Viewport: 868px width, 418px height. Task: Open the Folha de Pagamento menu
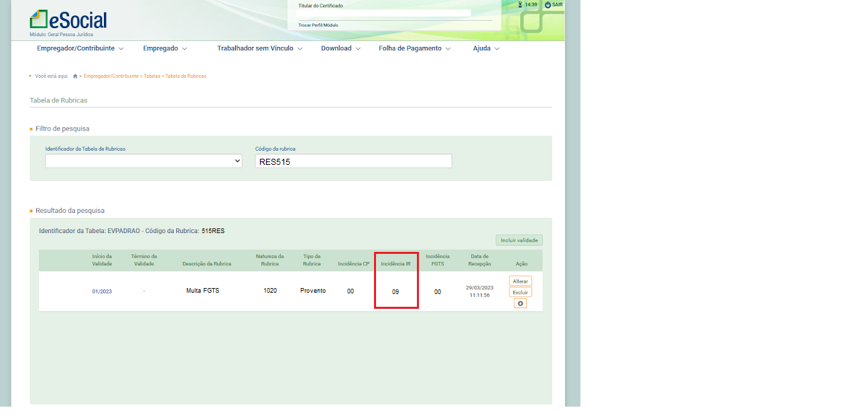pyautogui.click(x=415, y=48)
